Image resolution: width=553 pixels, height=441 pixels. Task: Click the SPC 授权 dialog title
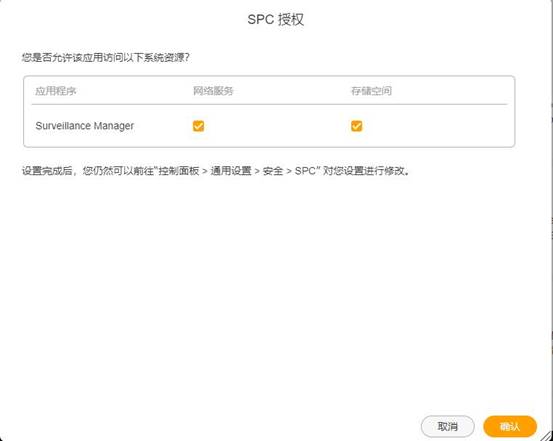pyautogui.click(x=276, y=19)
